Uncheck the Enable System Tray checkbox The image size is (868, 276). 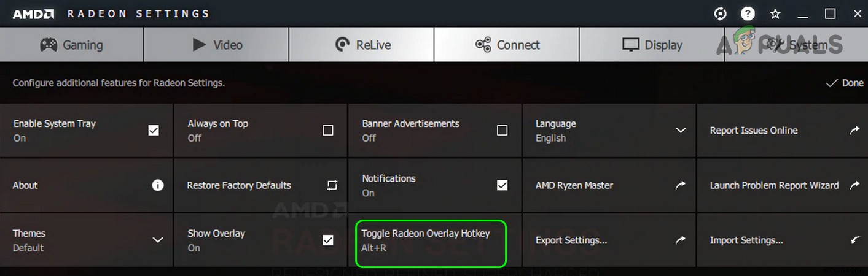[x=154, y=131]
